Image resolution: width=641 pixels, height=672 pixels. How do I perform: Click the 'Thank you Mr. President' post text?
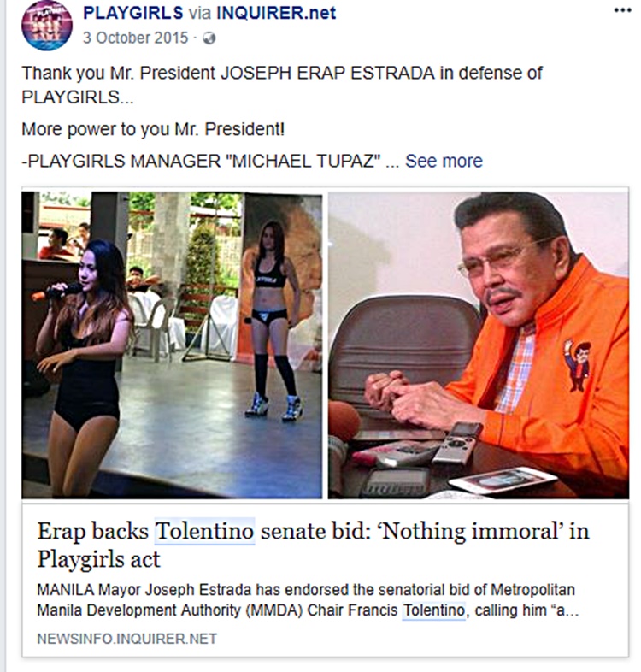(x=282, y=85)
